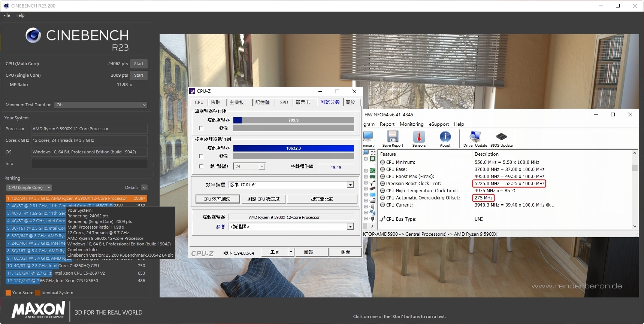The width and height of the screenshot is (644, 324).
Task: Open the 版本 17.01.64 benchmark version dropdown
Action: [x=350, y=185]
